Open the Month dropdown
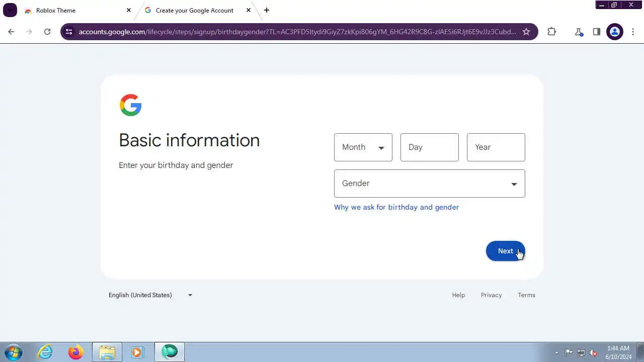Image resolution: width=644 pixels, height=362 pixels. coord(363,147)
